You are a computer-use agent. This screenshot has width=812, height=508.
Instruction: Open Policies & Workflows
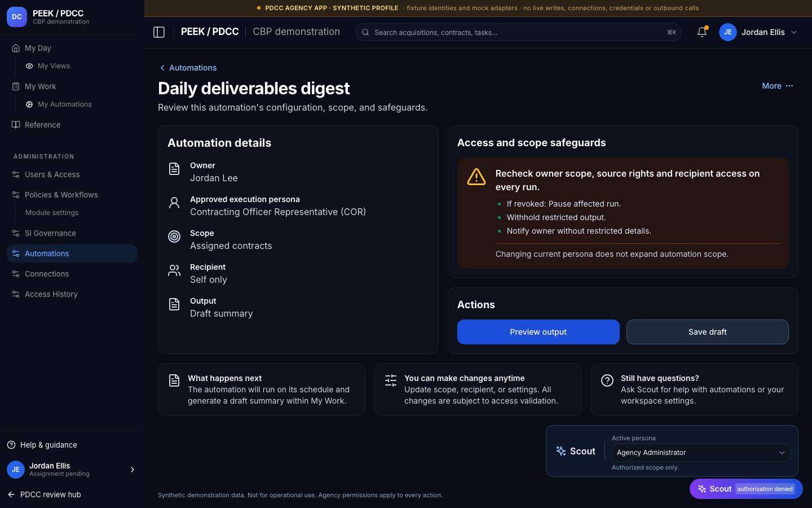pos(72,195)
